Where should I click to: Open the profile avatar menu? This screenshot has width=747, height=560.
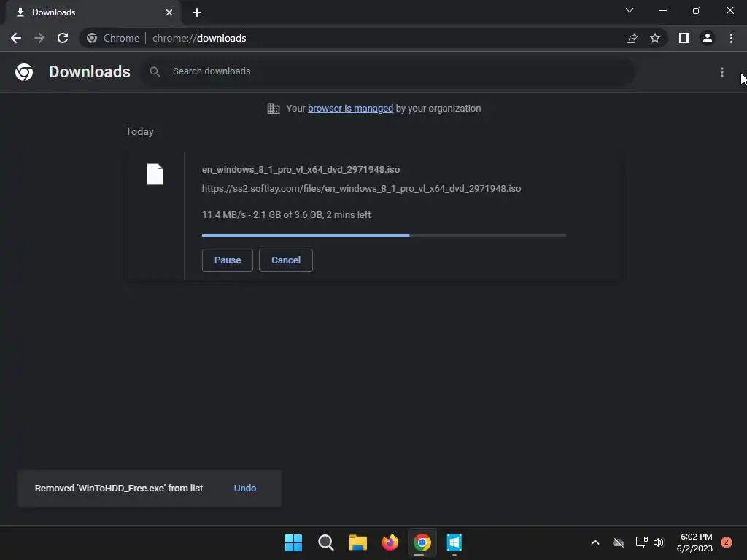point(708,38)
